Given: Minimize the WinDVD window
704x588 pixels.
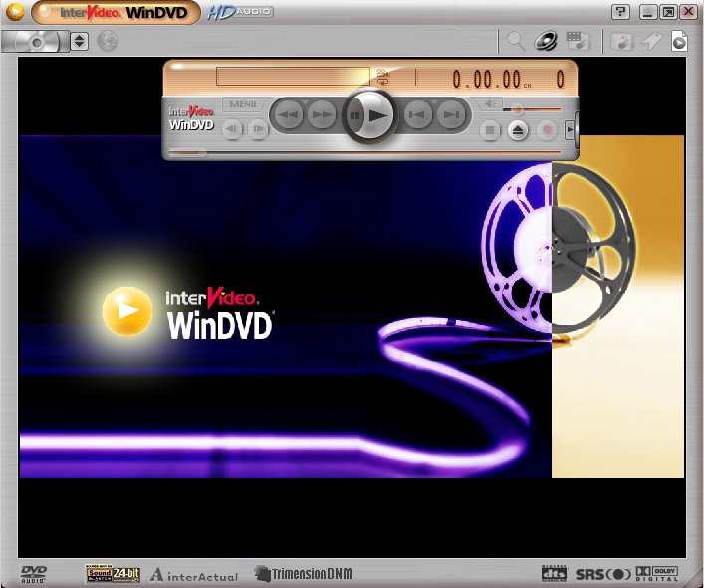Looking at the screenshot, I should (647, 12).
